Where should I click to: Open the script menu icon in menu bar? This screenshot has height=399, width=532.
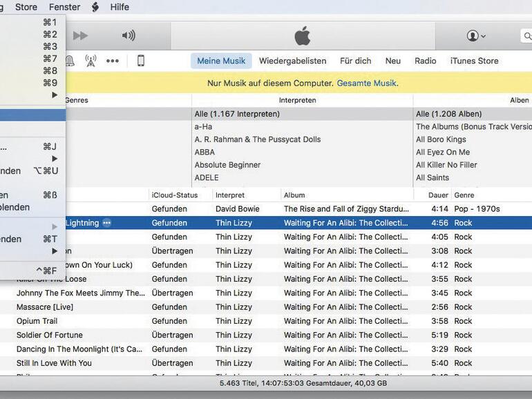95,7
